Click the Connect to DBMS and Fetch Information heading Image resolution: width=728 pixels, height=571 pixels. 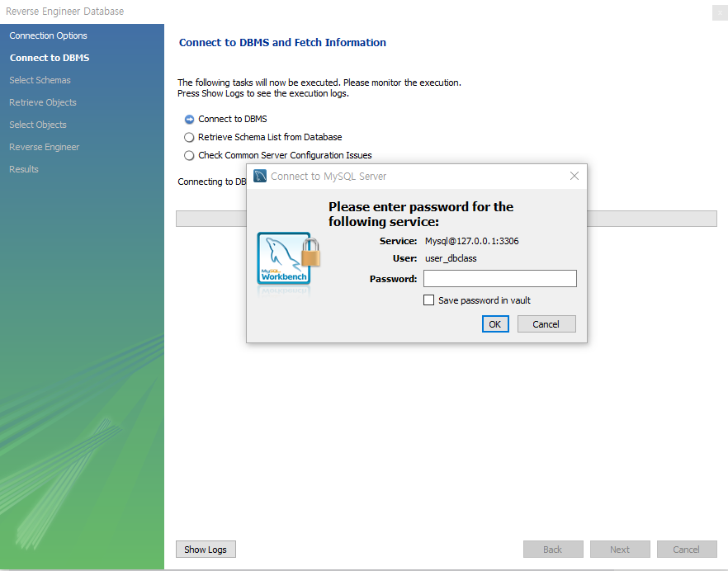click(282, 43)
